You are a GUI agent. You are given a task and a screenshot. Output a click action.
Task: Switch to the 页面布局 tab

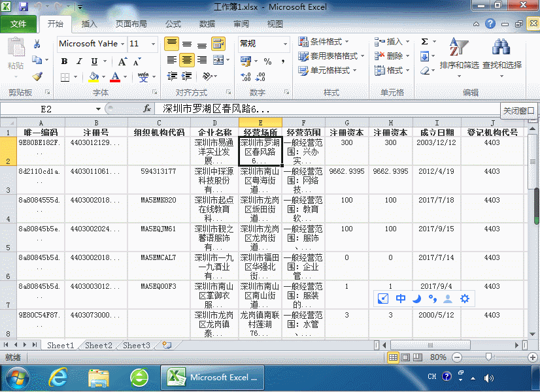(x=131, y=24)
